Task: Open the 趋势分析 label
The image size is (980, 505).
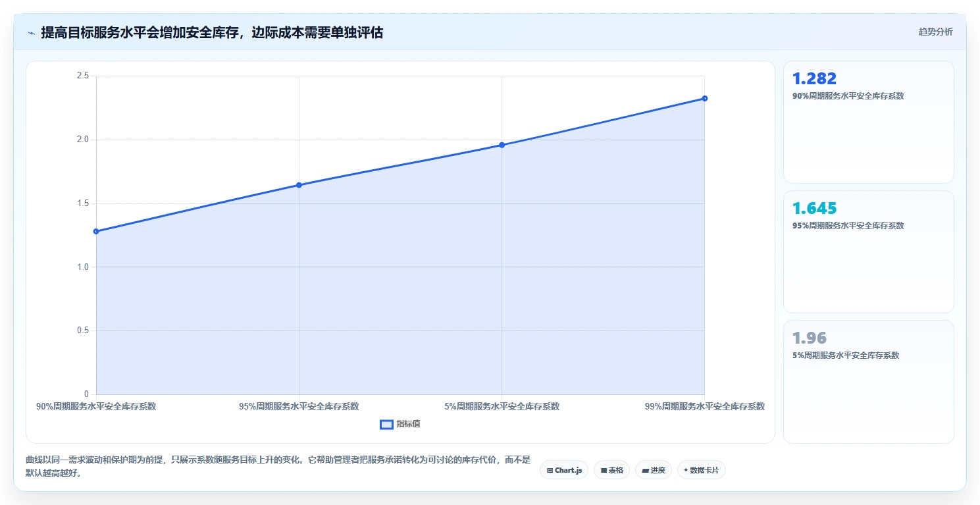Action: coord(935,32)
